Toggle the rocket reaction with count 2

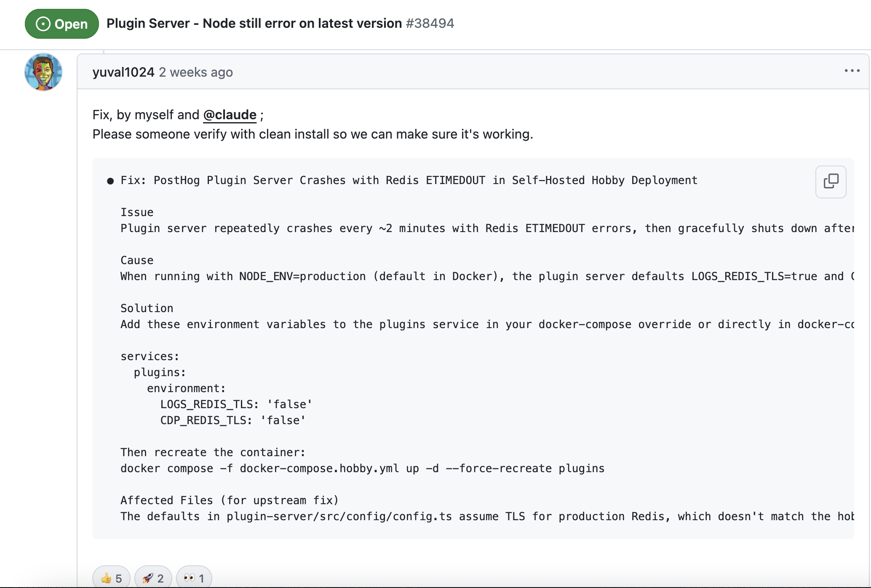153,578
